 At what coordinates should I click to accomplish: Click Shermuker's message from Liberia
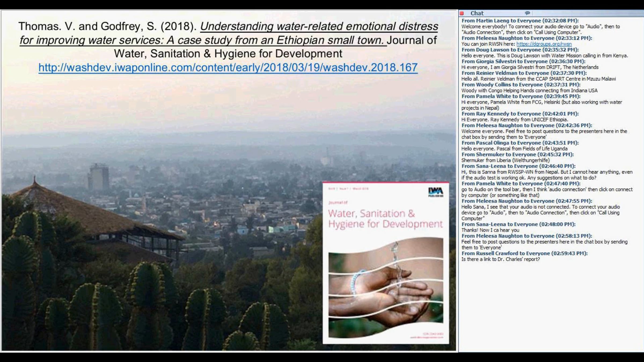coord(505,160)
